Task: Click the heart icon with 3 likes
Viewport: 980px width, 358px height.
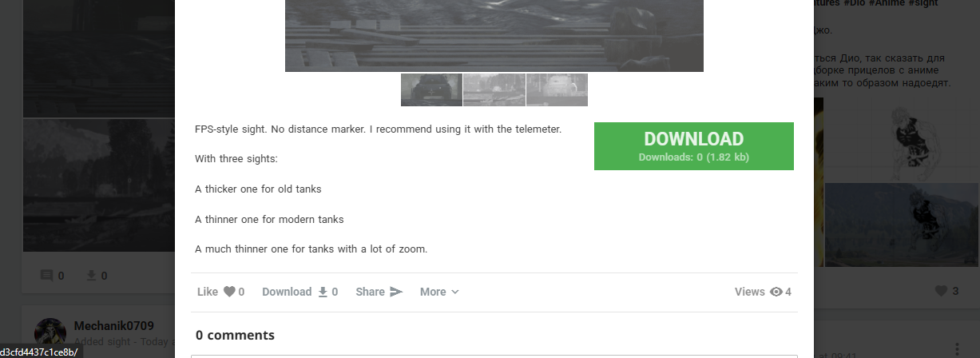Action: coord(941,291)
